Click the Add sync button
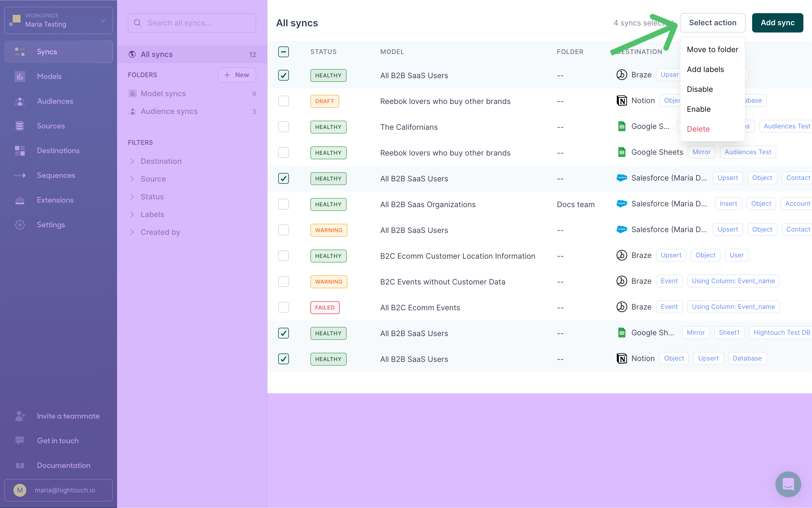The image size is (812, 508). 777,22
